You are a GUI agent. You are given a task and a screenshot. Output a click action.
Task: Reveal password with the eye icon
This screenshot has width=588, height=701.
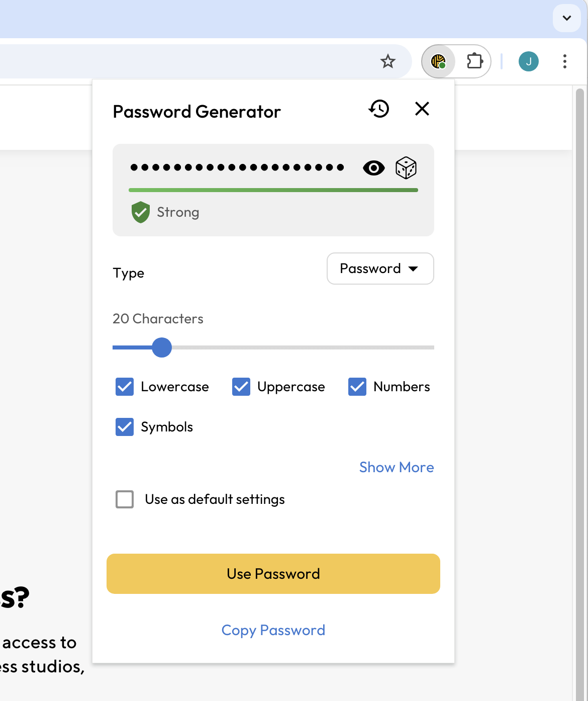(x=373, y=168)
